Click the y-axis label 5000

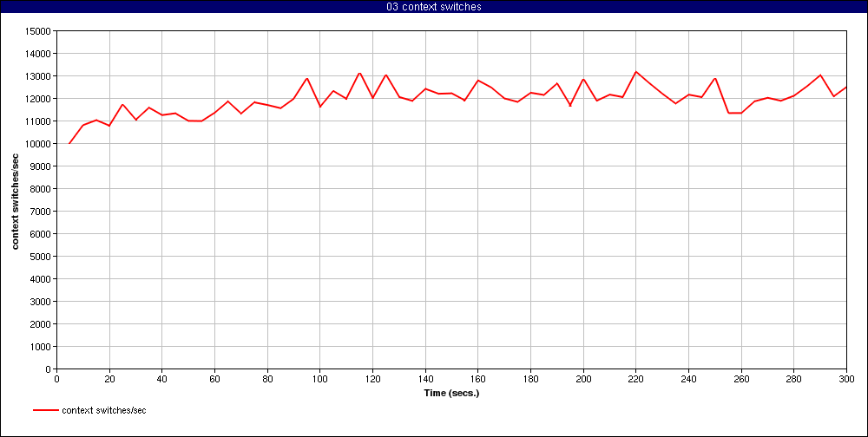point(41,257)
